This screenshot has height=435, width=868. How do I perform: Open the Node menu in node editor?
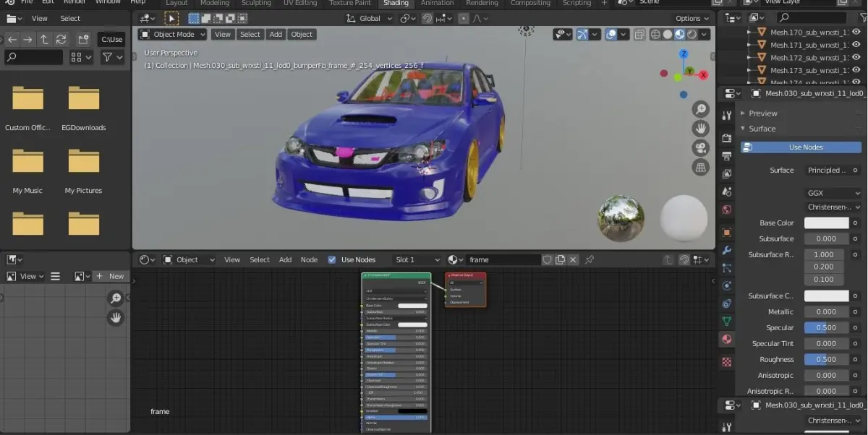309,259
